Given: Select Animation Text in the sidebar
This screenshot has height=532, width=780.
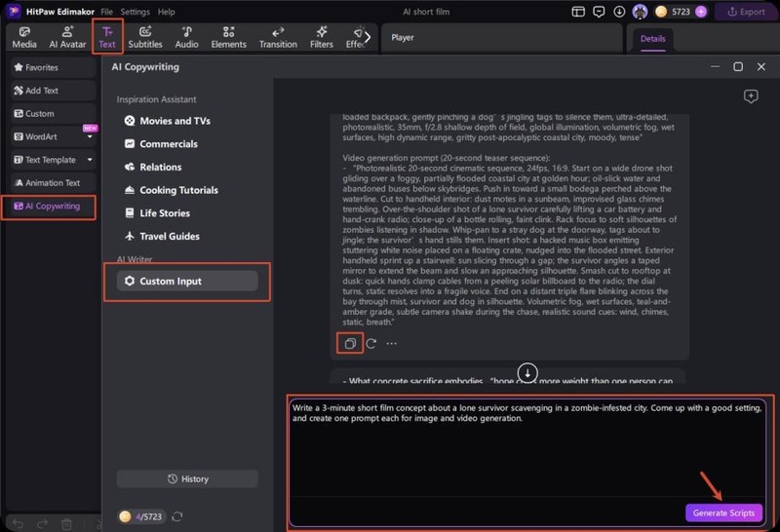Looking at the screenshot, I should coord(53,182).
